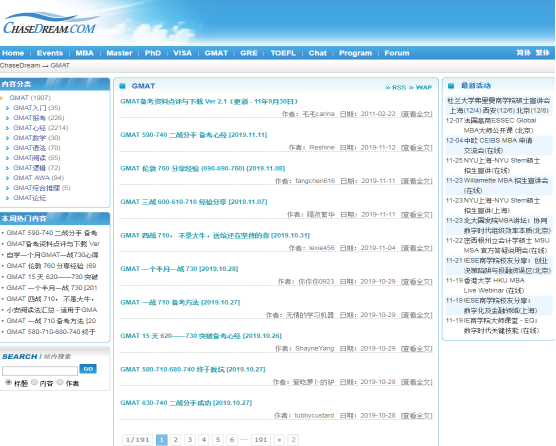Switch to 繁体 traditional Chinese

point(543,53)
